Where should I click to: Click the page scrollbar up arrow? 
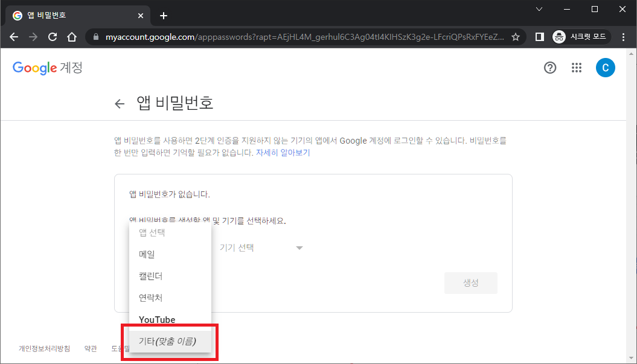click(632, 54)
